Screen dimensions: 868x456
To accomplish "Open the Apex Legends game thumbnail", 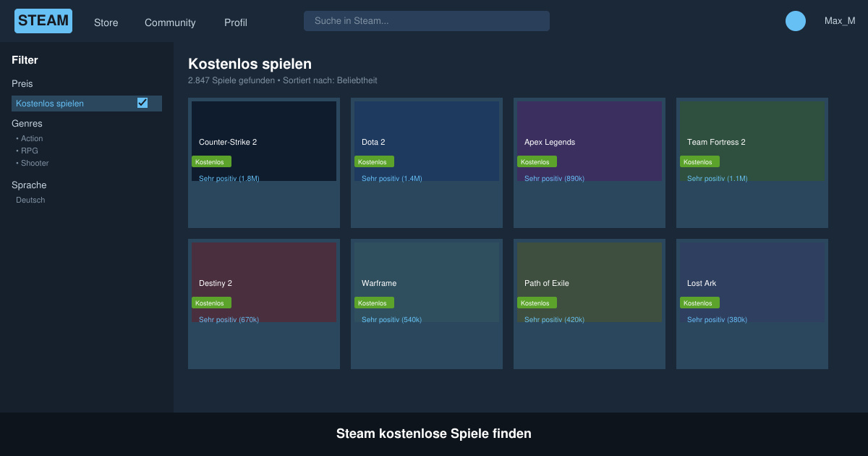I will pyautogui.click(x=590, y=141).
